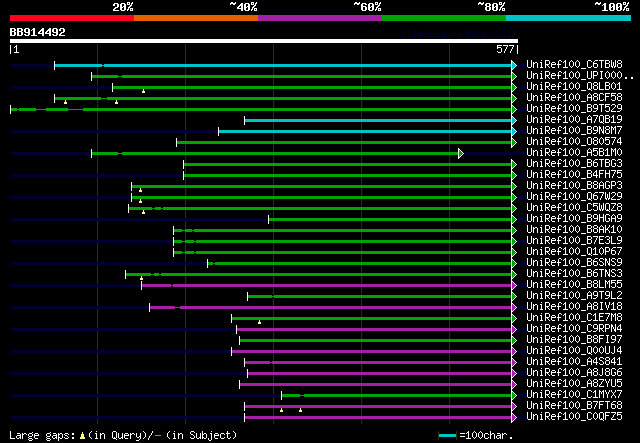Click the green arrowhead ending the UPI000 alignment
Viewport: 640px width, 443px height.
pos(514,76)
